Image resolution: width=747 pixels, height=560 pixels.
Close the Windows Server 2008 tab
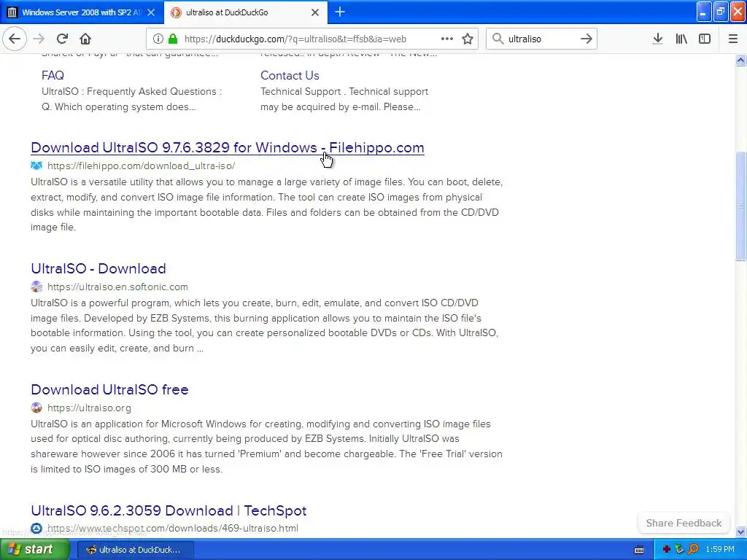click(151, 12)
